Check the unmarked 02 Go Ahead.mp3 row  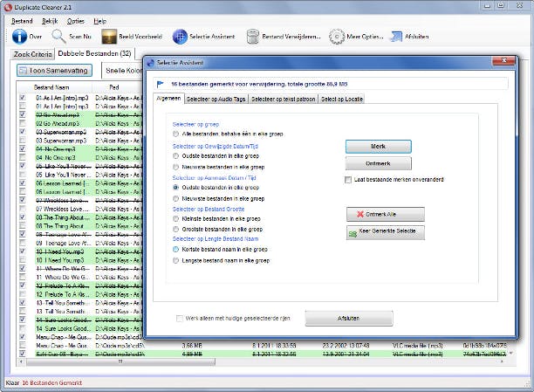(22, 123)
